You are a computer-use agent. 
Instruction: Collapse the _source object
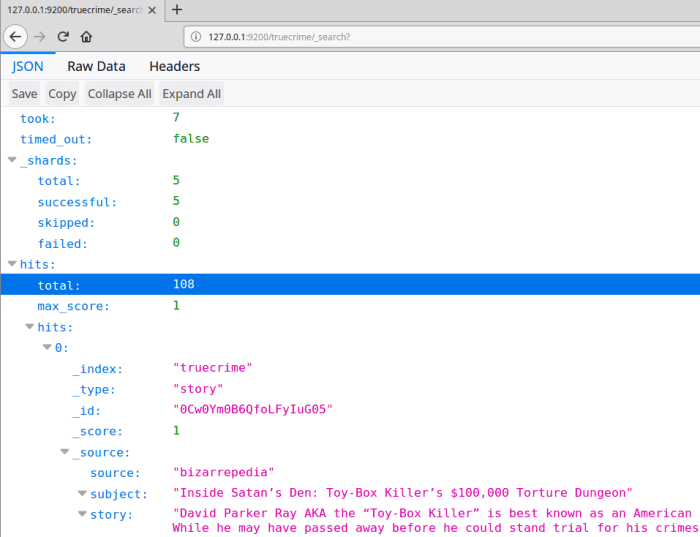(x=64, y=452)
